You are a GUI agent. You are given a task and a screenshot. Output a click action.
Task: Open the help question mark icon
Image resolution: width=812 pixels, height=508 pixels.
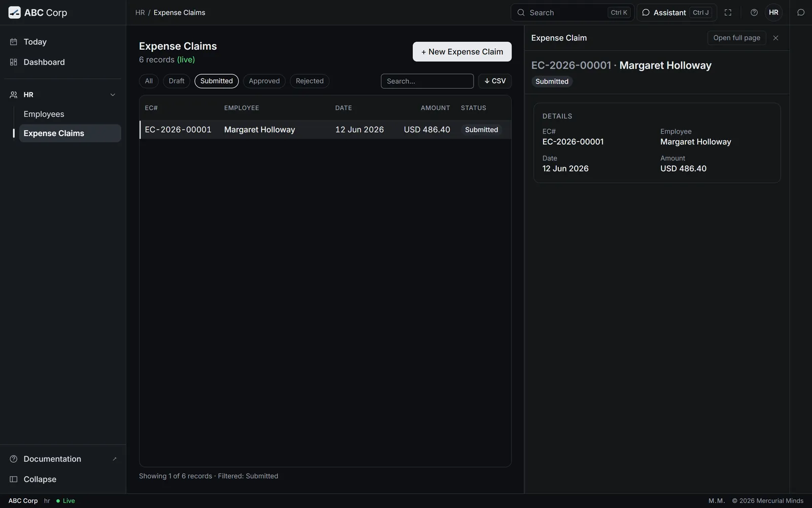point(754,13)
